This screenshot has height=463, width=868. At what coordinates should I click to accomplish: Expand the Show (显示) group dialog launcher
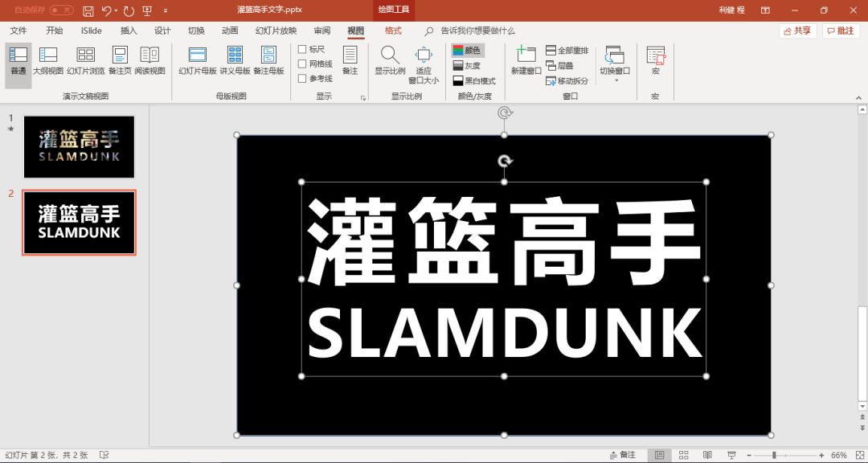(362, 98)
